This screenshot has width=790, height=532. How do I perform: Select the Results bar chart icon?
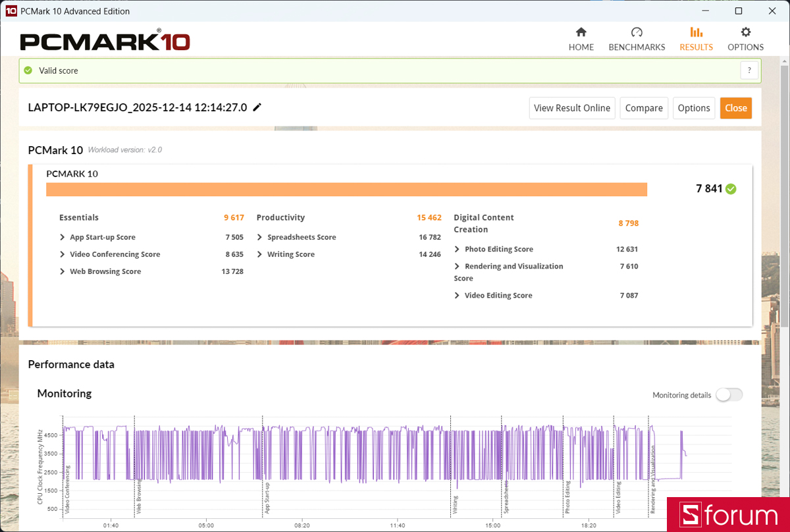point(696,32)
